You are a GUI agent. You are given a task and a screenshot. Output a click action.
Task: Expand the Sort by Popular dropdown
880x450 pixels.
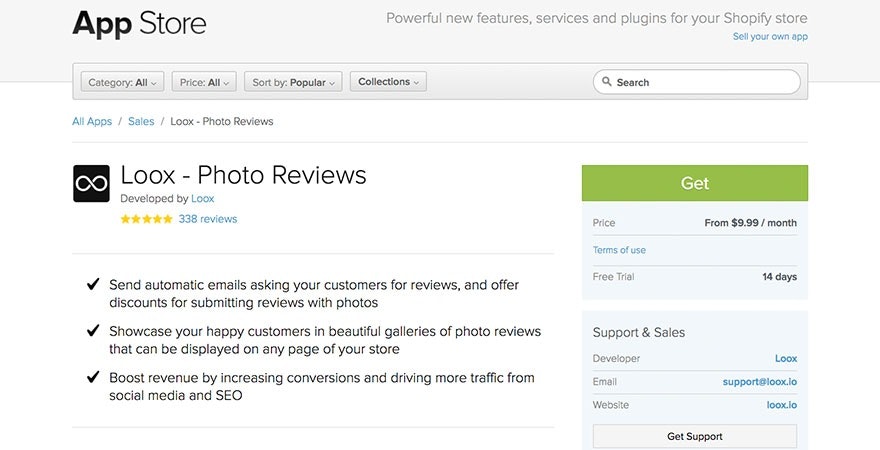293,82
